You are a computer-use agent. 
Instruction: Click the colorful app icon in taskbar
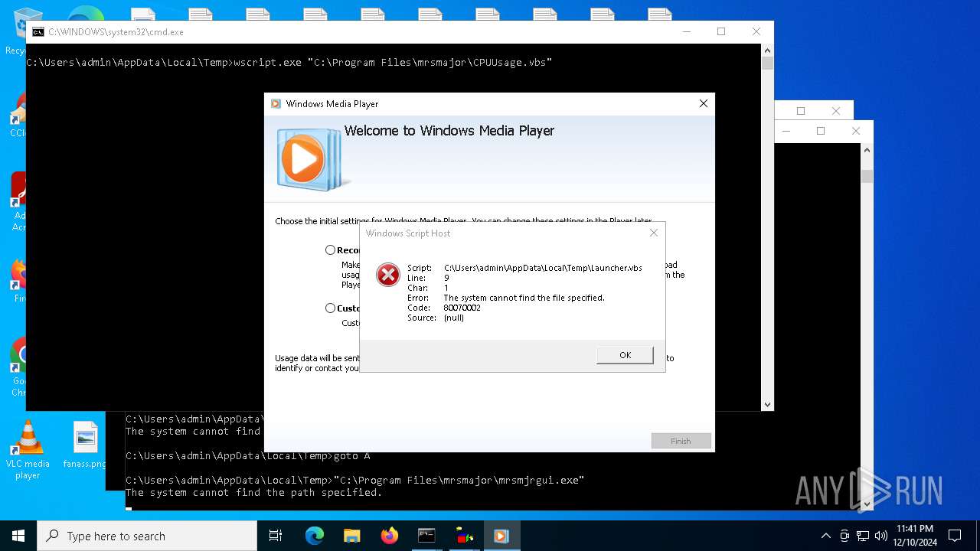point(464,536)
